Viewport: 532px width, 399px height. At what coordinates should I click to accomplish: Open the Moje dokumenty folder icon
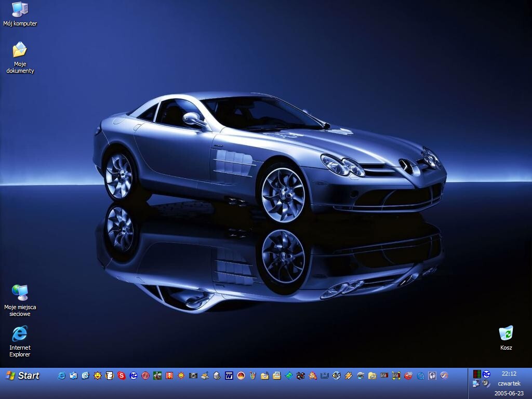coord(20,51)
